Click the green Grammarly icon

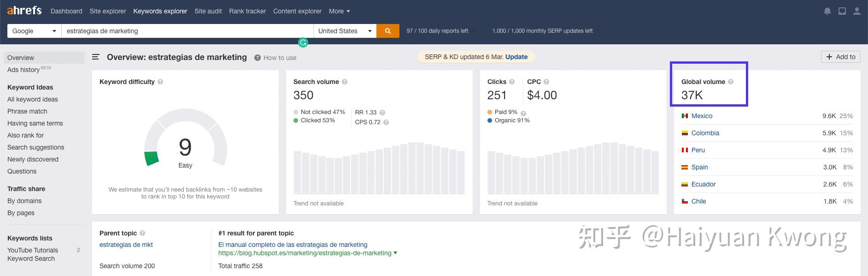pyautogui.click(x=303, y=42)
